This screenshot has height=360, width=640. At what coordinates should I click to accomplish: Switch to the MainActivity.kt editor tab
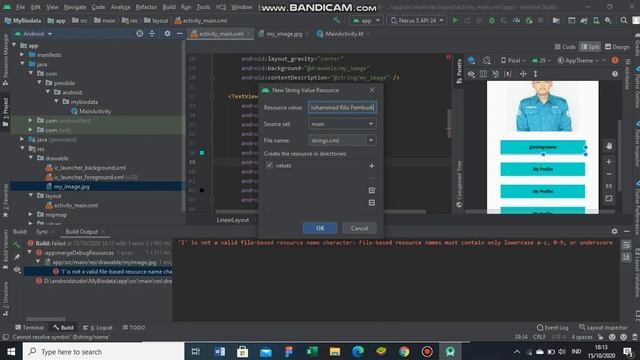pos(343,34)
